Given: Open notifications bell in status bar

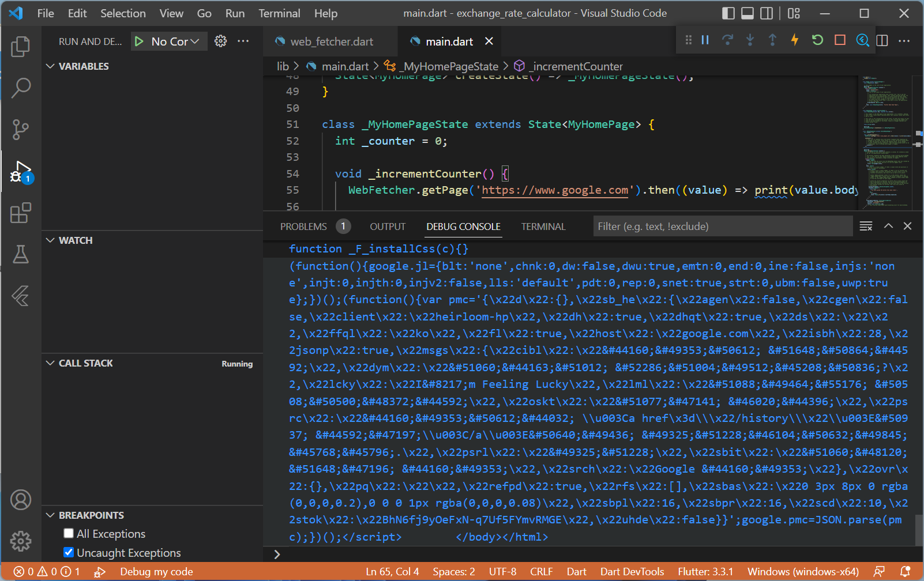Looking at the screenshot, I should pyautogui.click(x=905, y=572).
